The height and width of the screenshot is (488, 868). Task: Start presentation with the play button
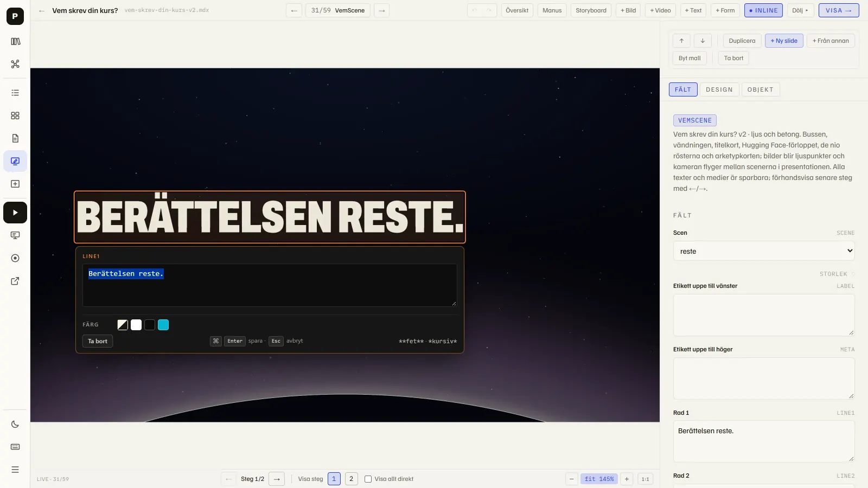pyautogui.click(x=15, y=213)
